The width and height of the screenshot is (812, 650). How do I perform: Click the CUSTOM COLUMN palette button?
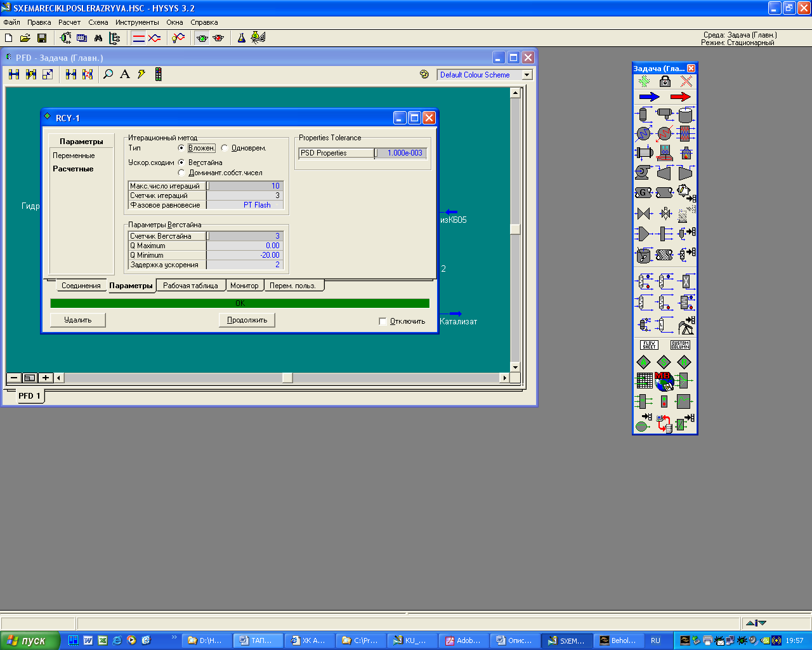pos(680,345)
